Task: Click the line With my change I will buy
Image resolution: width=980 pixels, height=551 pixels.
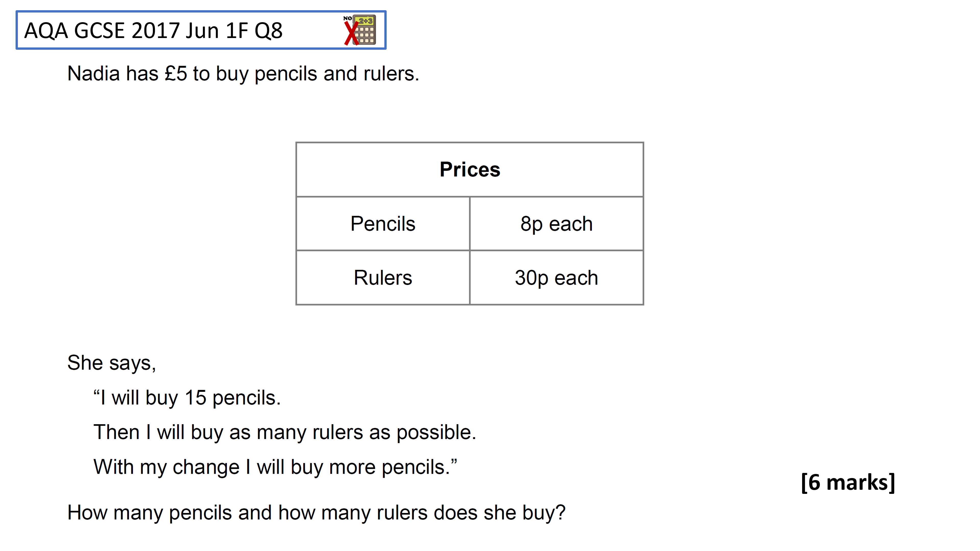Action: (275, 467)
